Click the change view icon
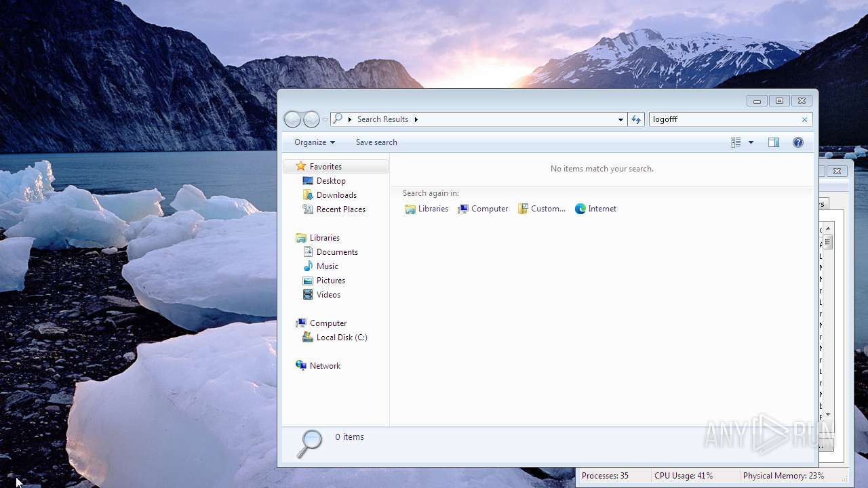This screenshot has height=488, width=868. (x=736, y=142)
